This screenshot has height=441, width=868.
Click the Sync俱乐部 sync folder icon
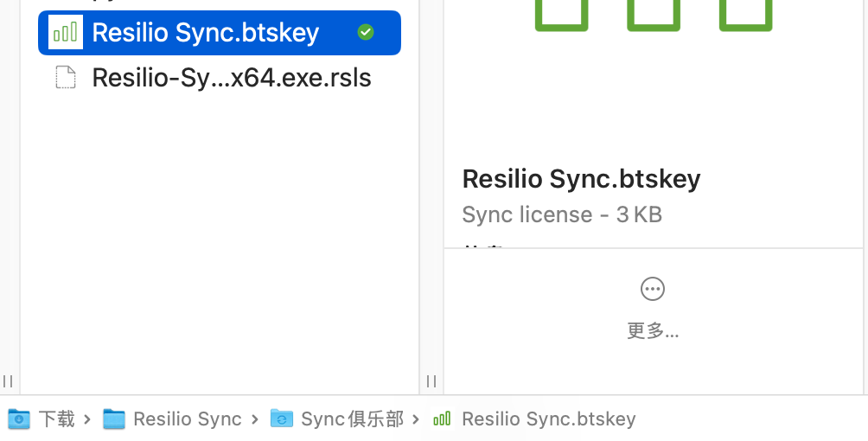point(282,419)
